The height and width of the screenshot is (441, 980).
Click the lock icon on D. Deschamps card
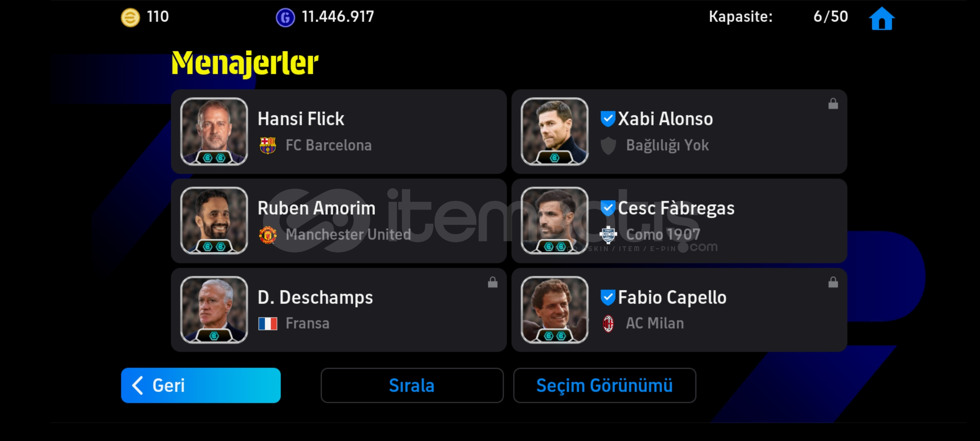pos(492,282)
